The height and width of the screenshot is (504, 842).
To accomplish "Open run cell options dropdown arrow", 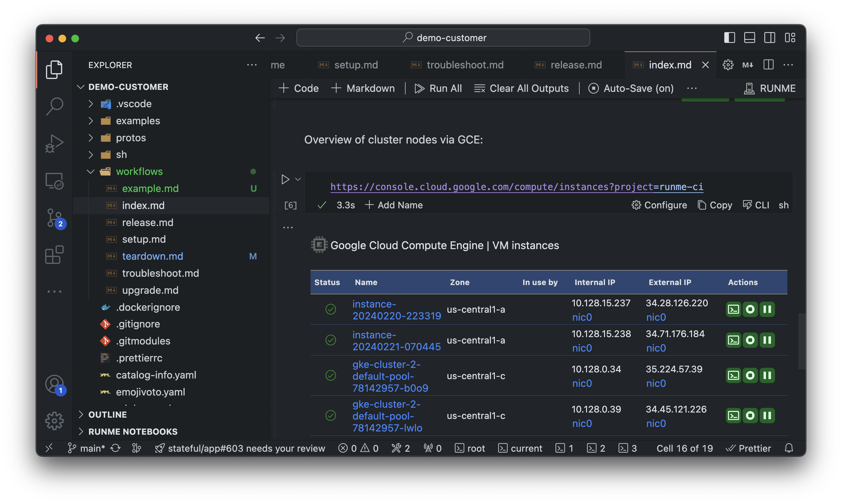I will pyautogui.click(x=298, y=179).
